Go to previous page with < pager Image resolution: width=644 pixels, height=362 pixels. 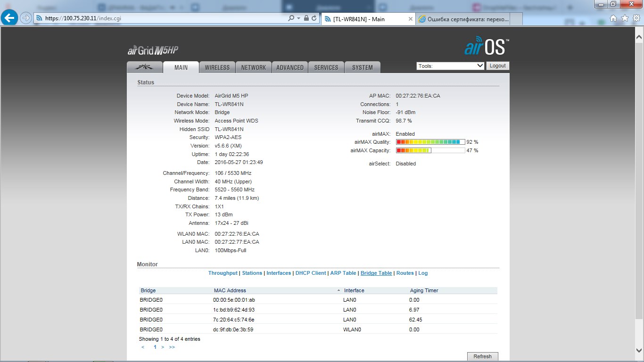[x=143, y=347]
